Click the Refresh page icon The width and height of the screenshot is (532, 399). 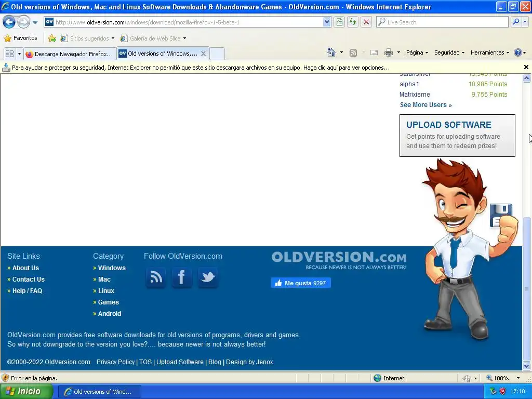click(353, 22)
